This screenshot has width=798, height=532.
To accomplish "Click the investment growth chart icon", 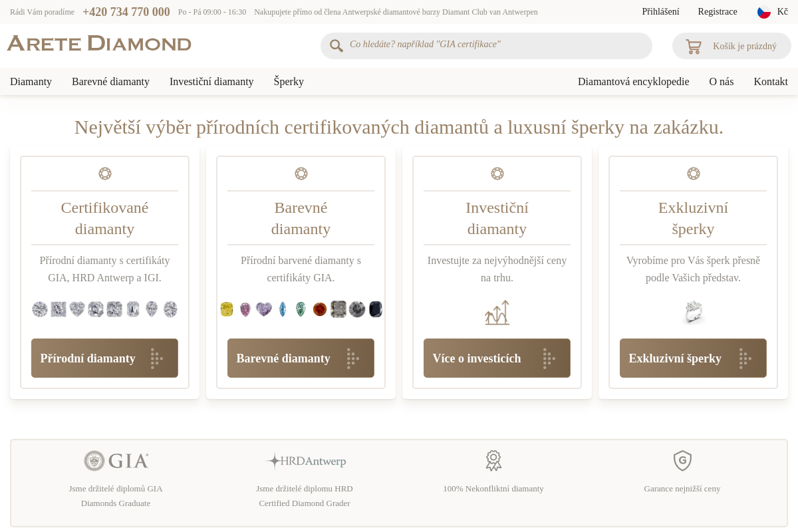I will tap(497, 311).
